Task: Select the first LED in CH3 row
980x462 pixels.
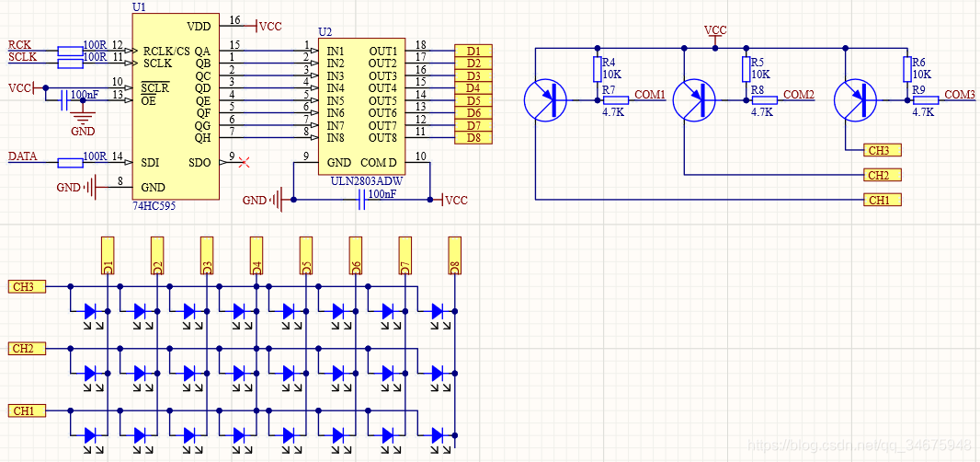Action: [x=89, y=310]
